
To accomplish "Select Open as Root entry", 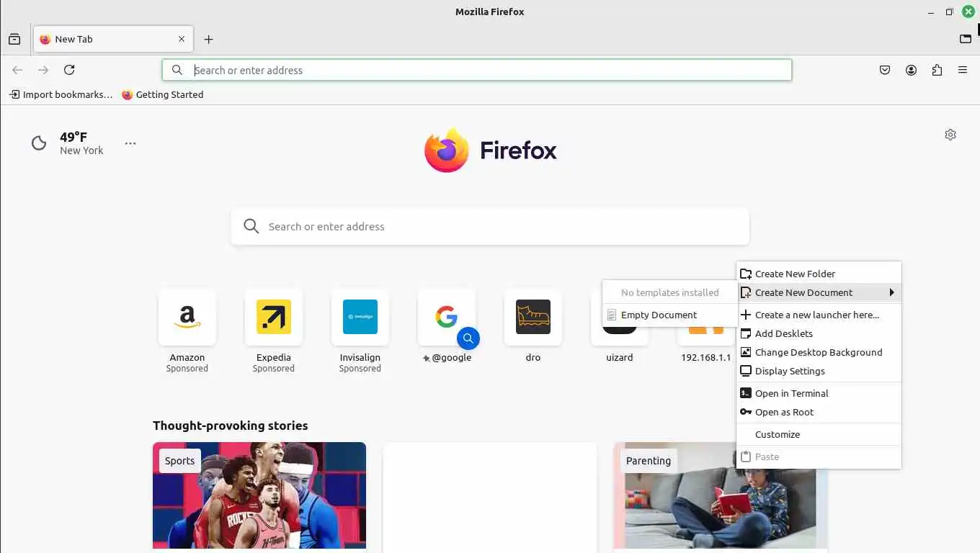I will coord(819,412).
